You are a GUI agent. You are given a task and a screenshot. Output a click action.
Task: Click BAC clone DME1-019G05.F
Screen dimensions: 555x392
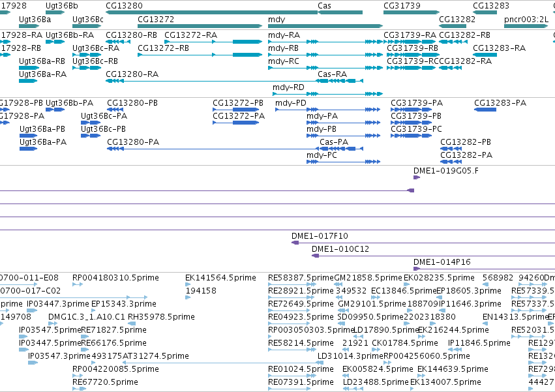point(446,171)
